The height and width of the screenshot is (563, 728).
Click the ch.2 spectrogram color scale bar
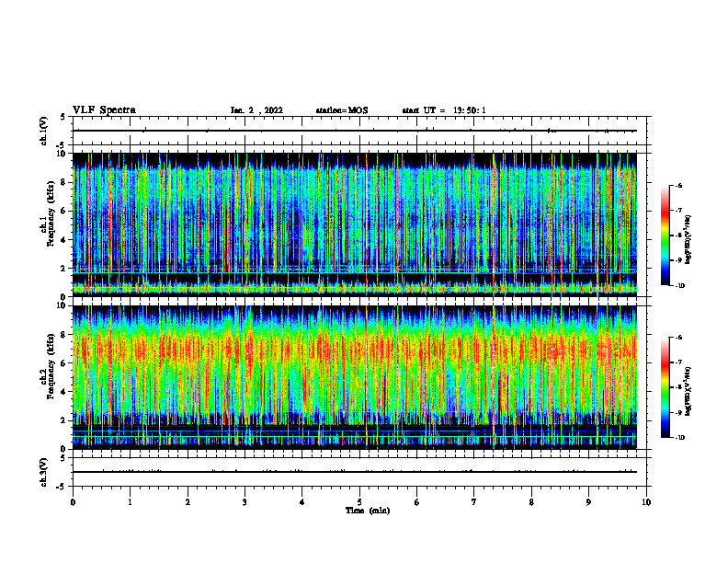(x=665, y=387)
